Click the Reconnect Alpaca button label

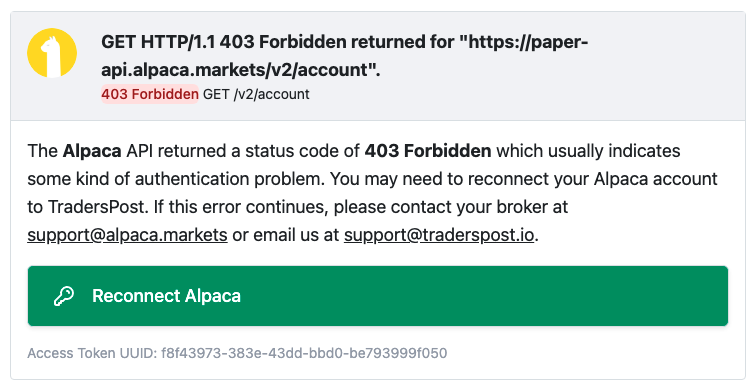pos(166,296)
